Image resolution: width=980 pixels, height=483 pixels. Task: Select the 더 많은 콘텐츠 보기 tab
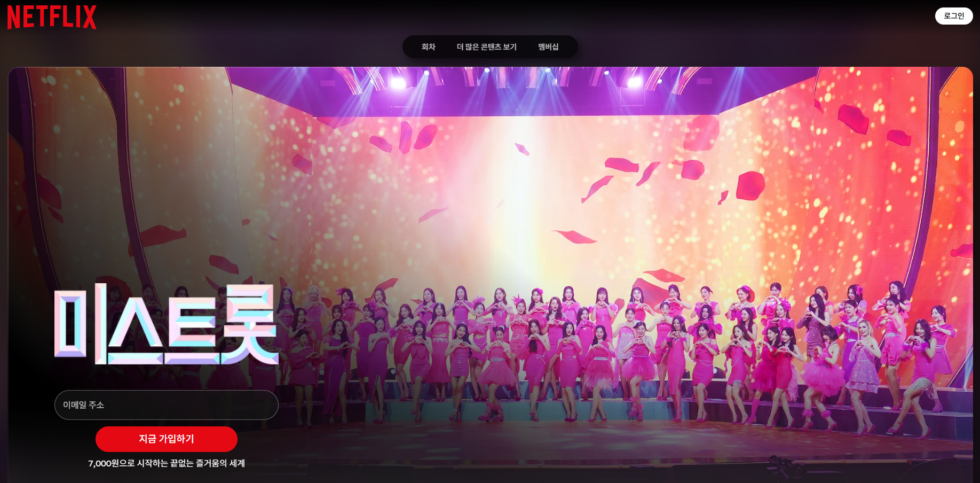point(487,47)
